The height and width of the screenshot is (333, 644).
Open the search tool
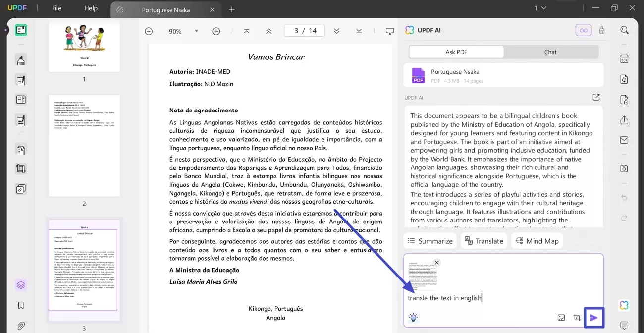coord(624,30)
